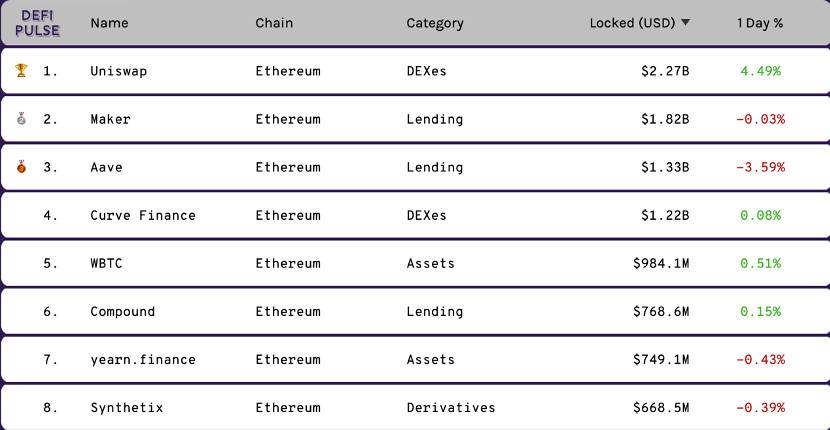
Task: Open the Aave project page
Action: (x=106, y=167)
